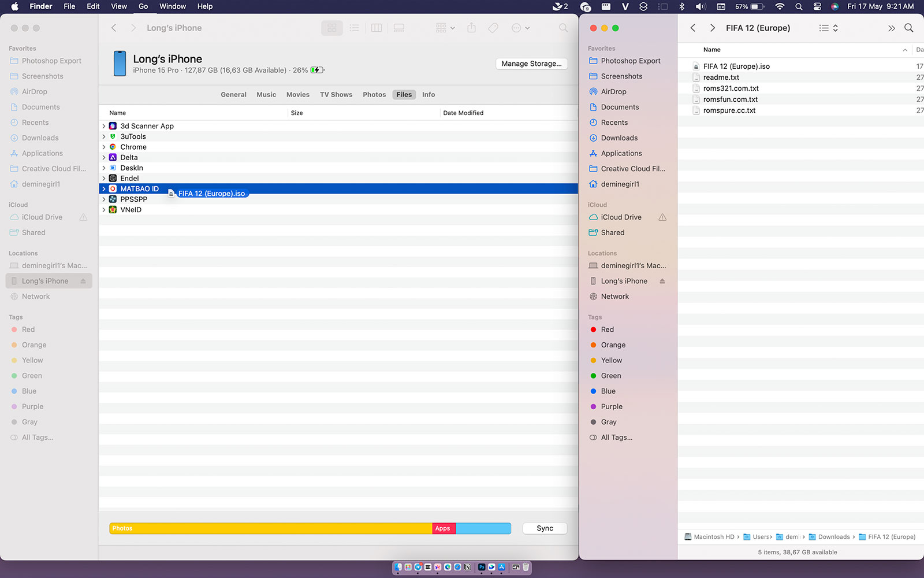Open Documents in FIFA window sidebar
Image resolution: width=924 pixels, height=578 pixels.
620,107
